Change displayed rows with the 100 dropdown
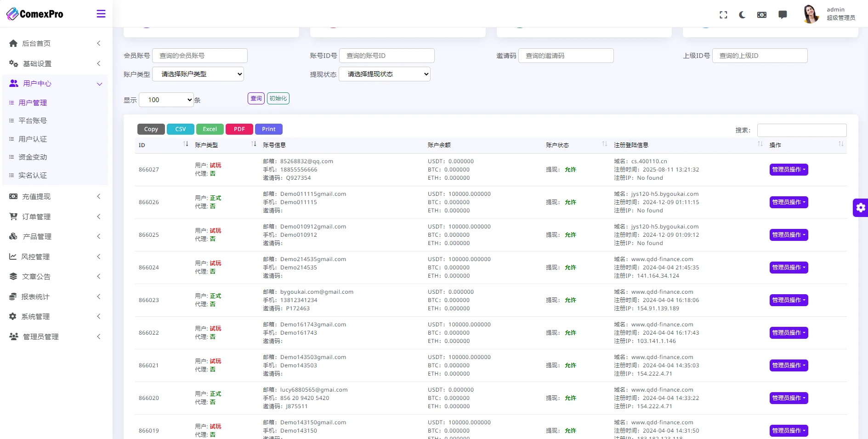868x439 pixels. tap(166, 100)
